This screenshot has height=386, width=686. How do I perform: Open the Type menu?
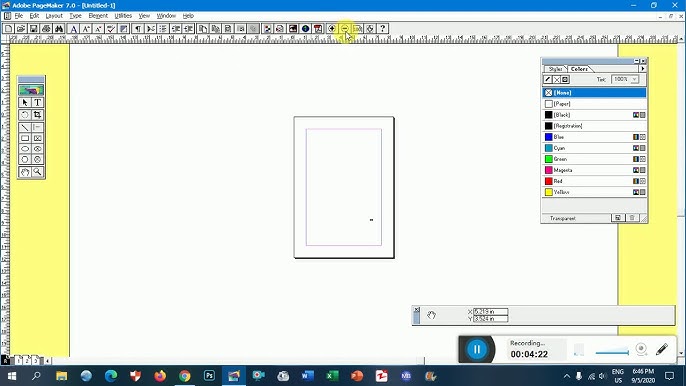(75, 16)
